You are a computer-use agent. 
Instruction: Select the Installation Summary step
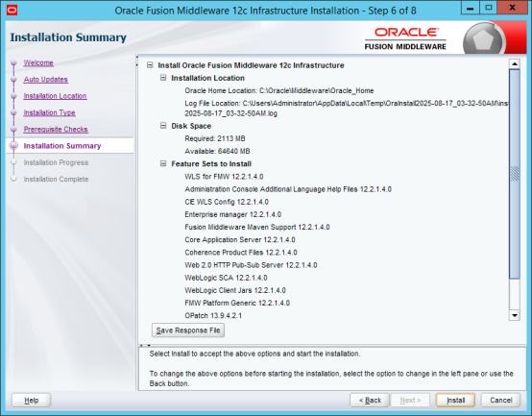62,146
